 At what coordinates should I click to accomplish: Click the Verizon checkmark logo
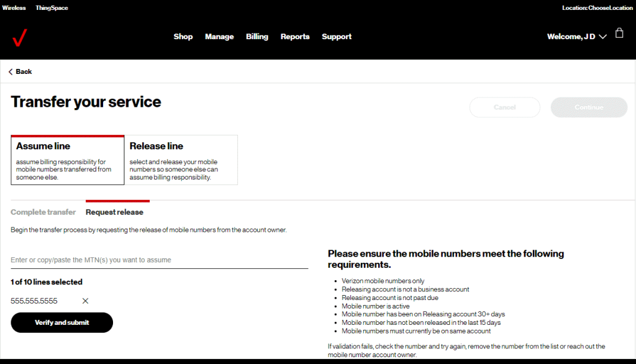(x=19, y=37)
